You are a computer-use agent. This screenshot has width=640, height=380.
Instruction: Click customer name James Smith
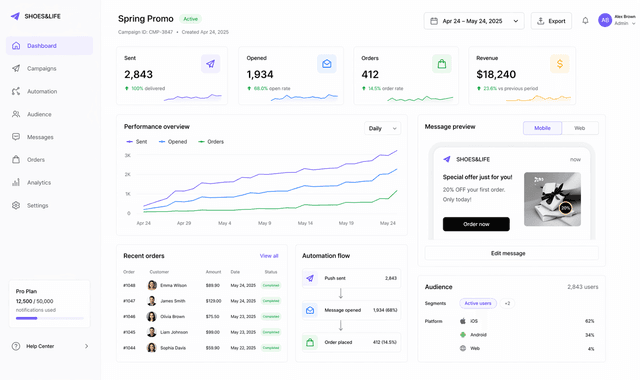click(173, 301)
